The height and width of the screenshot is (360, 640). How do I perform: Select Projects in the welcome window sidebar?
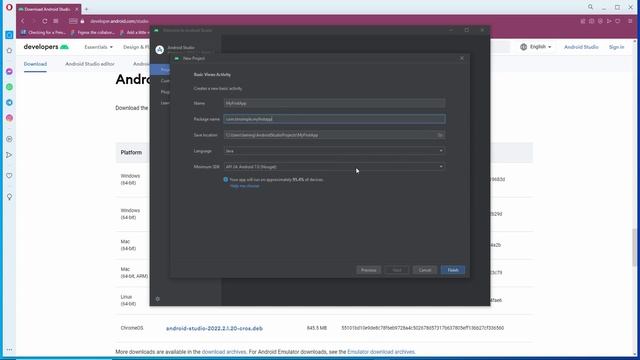(x=160, y=69)
